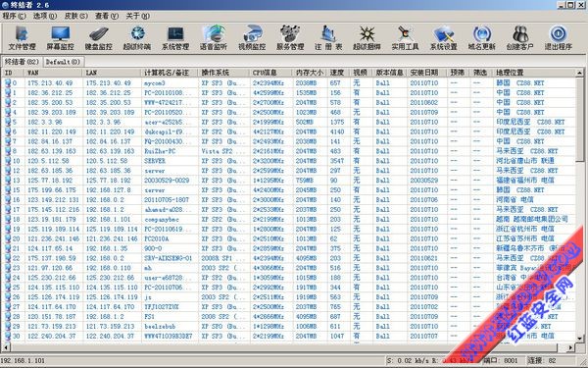Screen dimensions: 588x368
Task: Open the 注册表 registry editor
Action: pos(328,38)
